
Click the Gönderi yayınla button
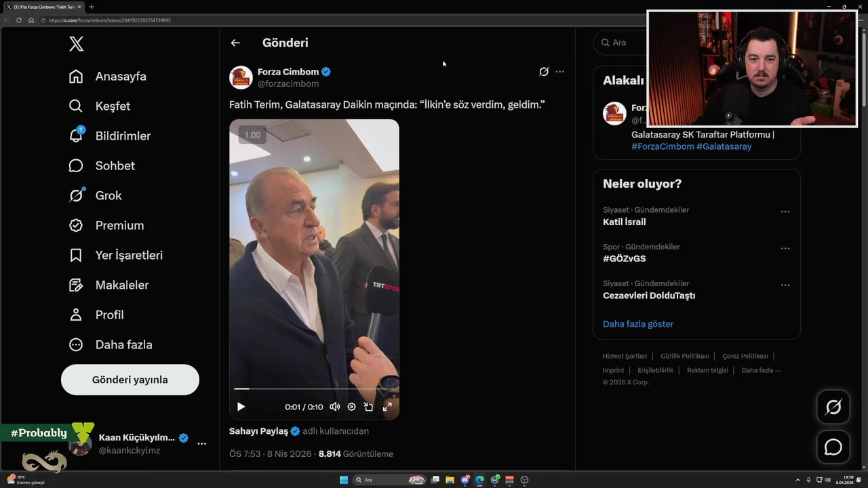tap(130, 380)
